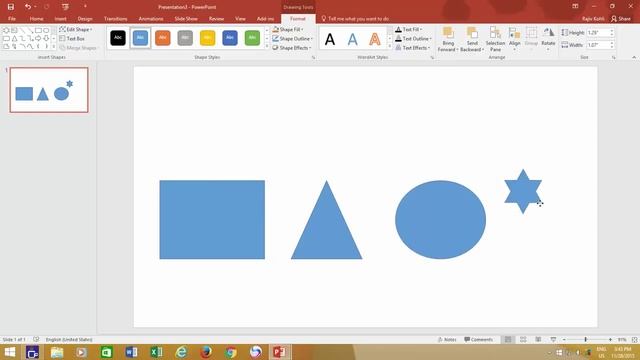Open the Shape Fill dropdown
Screen dimensions: 640x360
[288, 29]
